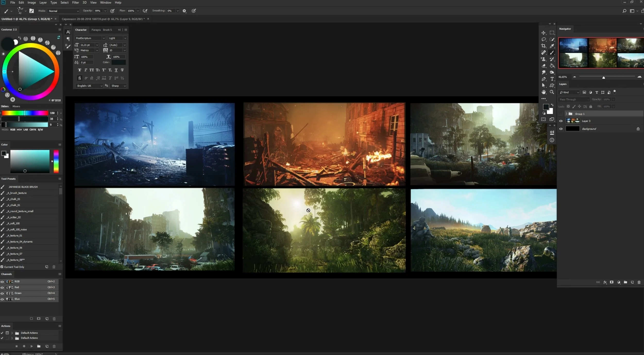
Task: Switch to the Paragraph panel tab
Action: tap(96, 30)
